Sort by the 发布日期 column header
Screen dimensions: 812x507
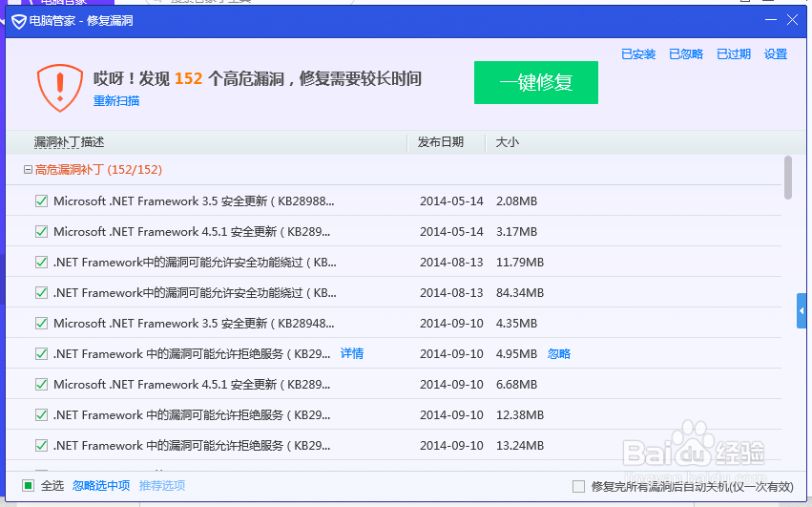[x=440, y=142]
